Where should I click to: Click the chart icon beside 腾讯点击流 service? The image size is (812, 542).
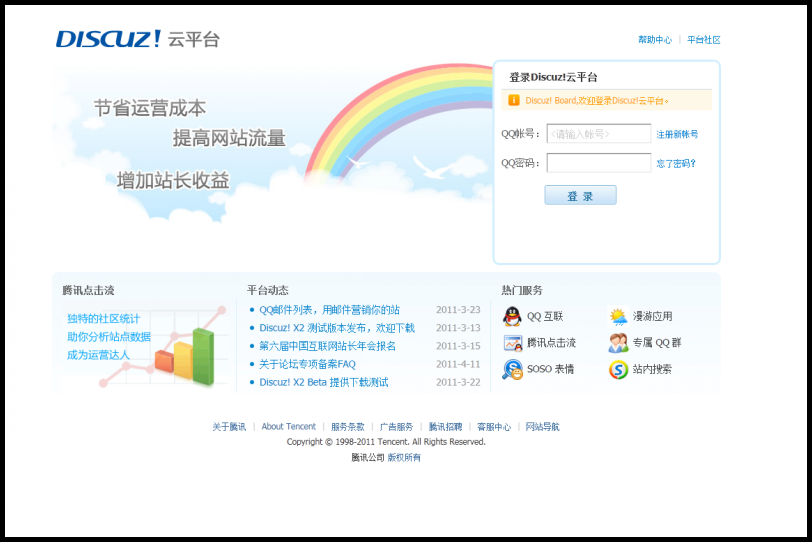click(513, 343)
